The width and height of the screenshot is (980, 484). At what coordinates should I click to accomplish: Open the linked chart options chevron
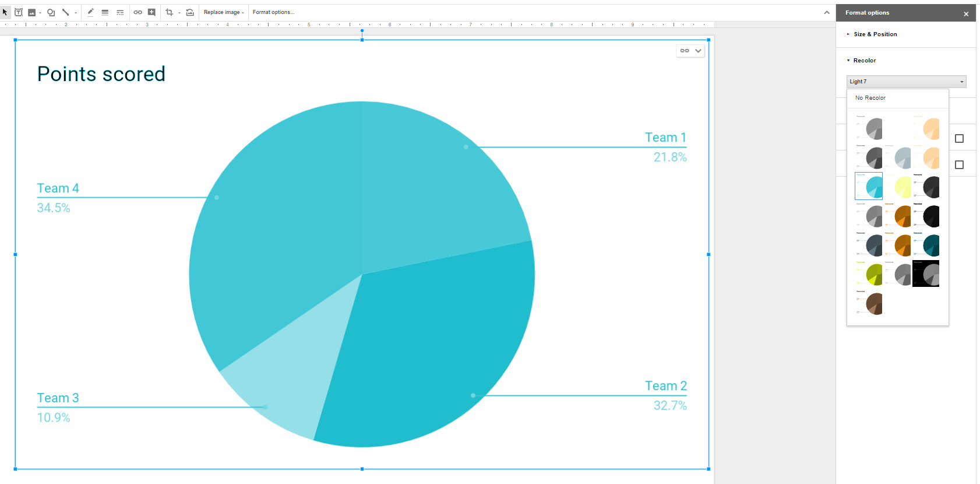(698, 51)
